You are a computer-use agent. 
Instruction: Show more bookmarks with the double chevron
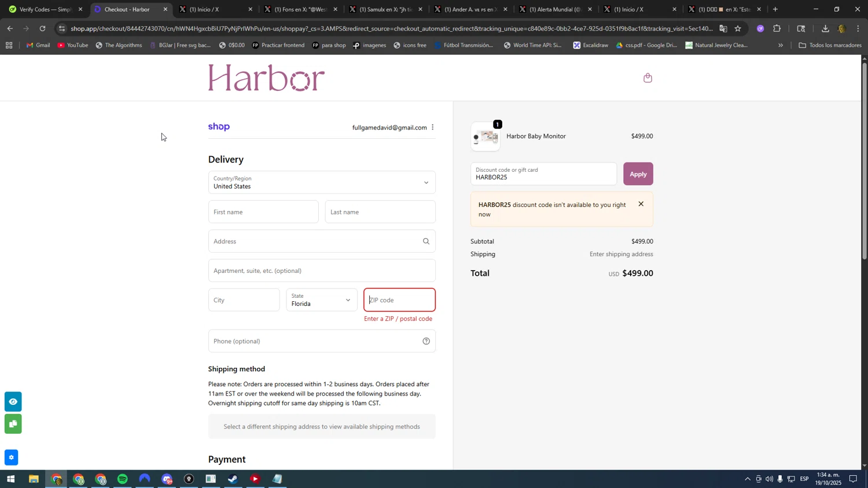[x=781, y=45]
